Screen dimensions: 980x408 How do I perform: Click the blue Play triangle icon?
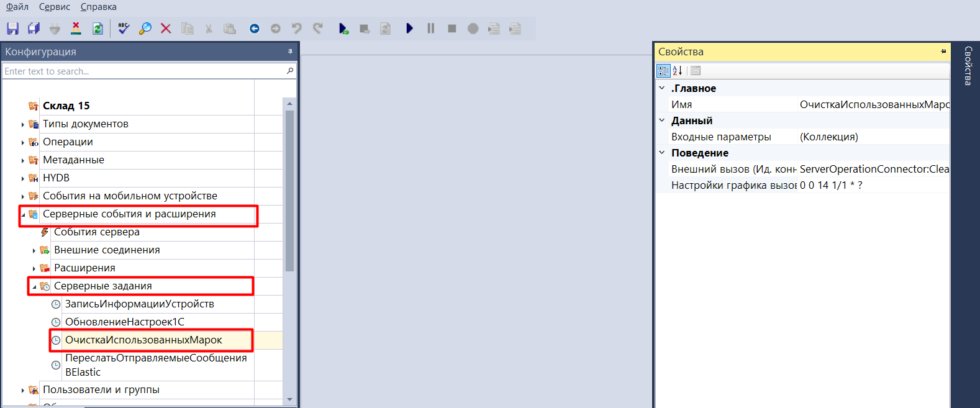pos(409,29)
